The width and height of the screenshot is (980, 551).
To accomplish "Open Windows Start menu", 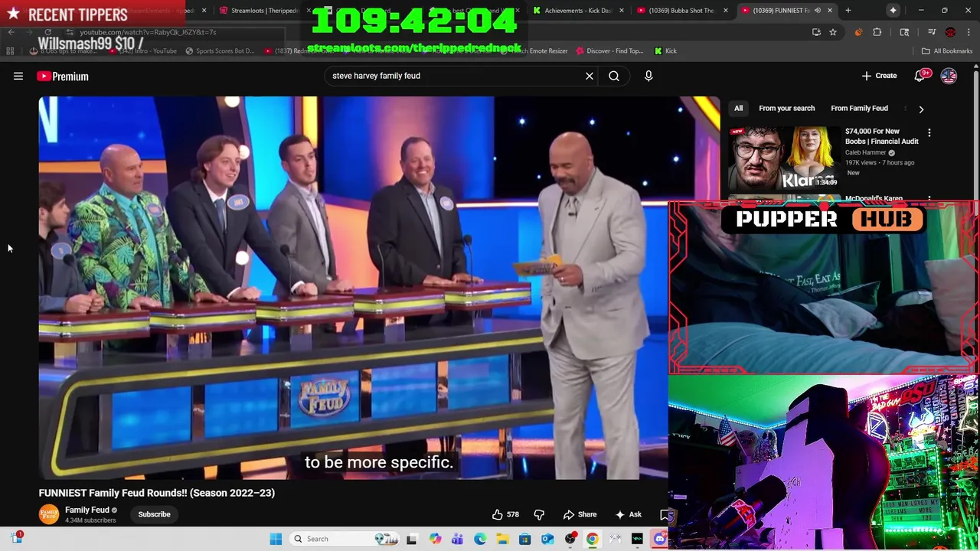I will (276, 539).
